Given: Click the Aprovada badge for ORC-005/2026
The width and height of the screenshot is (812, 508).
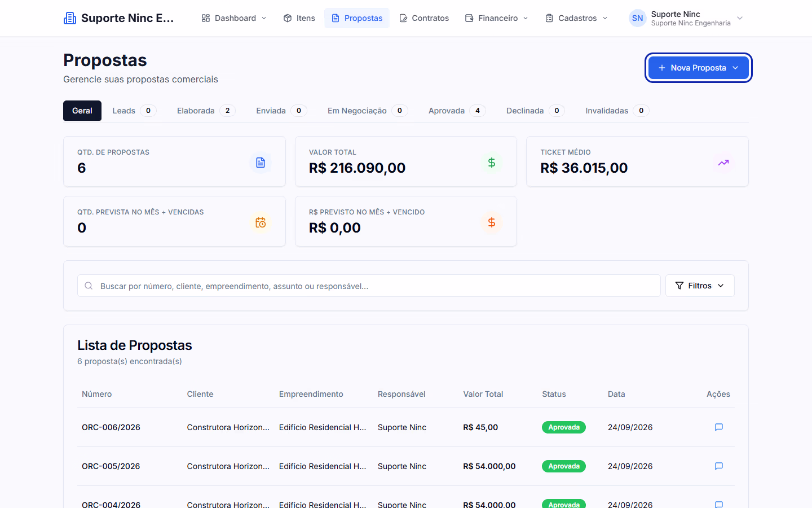Looking at the screenshot, I should point(564,466).
